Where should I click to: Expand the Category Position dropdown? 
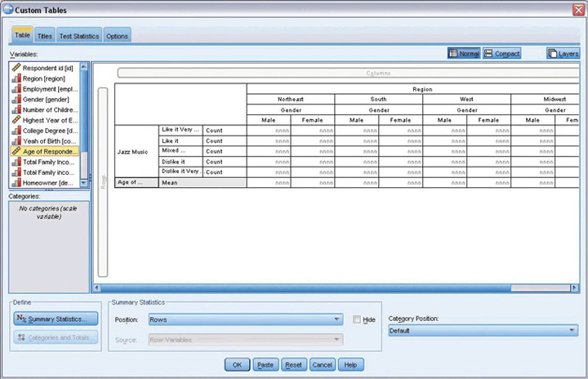[483, 331]
